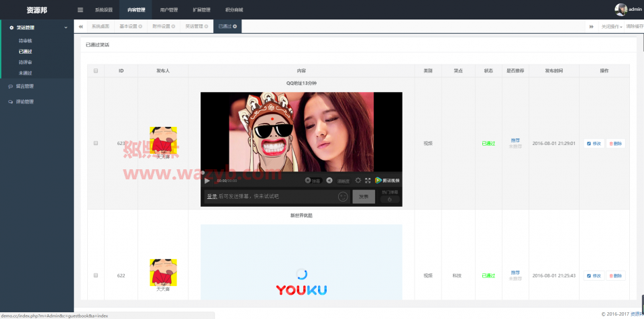Screen dimensions: 644x319
Task: Toggle fullscreen in the video player
Action: (368, 181)
